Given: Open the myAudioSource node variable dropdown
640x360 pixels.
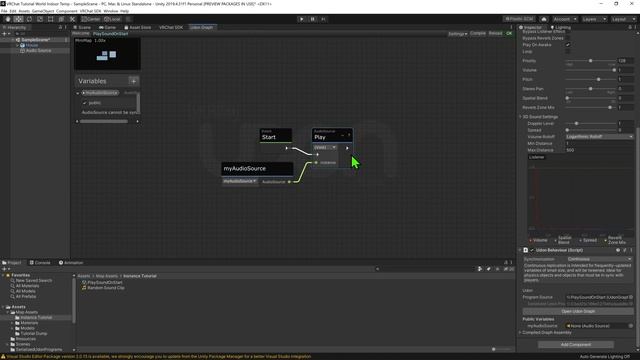Looking at the screenshot, I should point(240,181).
